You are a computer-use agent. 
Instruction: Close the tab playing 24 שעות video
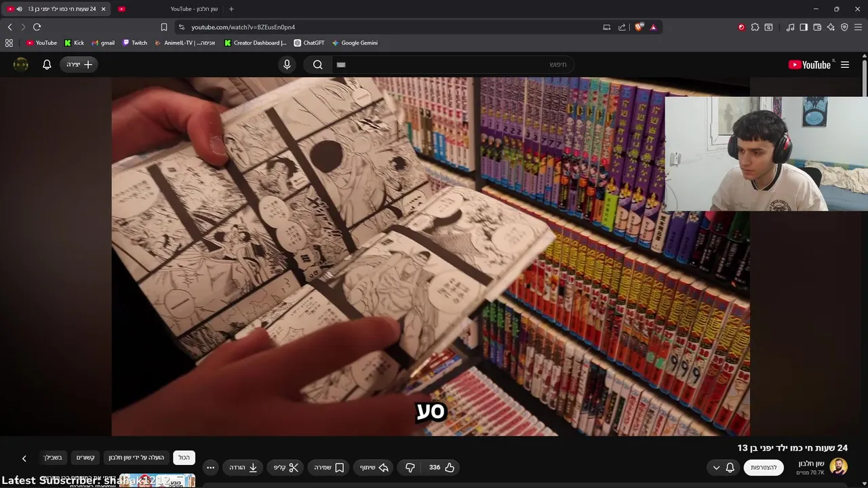103,9
